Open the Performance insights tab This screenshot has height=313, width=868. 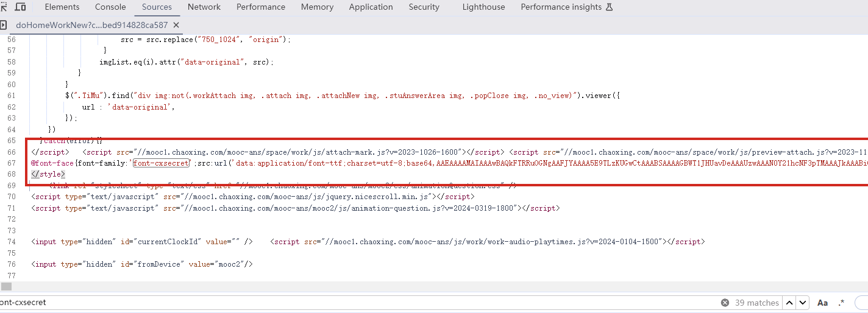[x=561, y=7]
